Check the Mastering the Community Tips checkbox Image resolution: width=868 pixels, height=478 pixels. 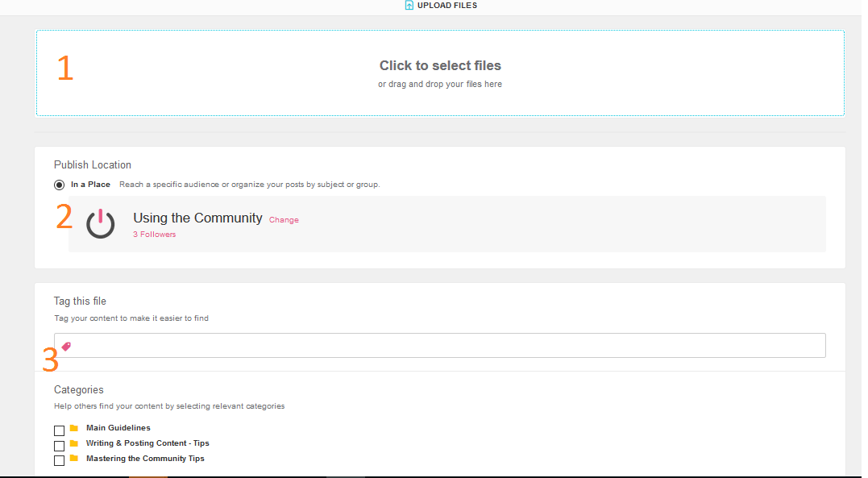(59, 460)
